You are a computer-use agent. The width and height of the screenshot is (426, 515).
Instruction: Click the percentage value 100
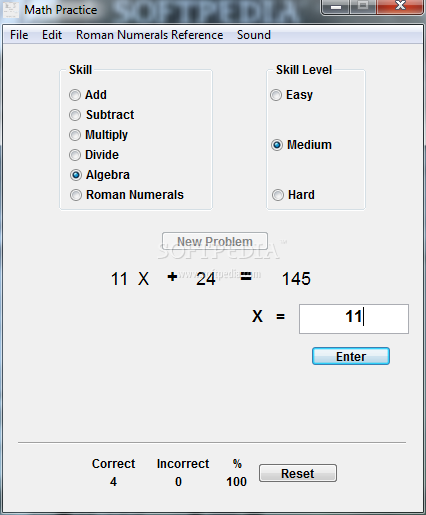[236, 482]
